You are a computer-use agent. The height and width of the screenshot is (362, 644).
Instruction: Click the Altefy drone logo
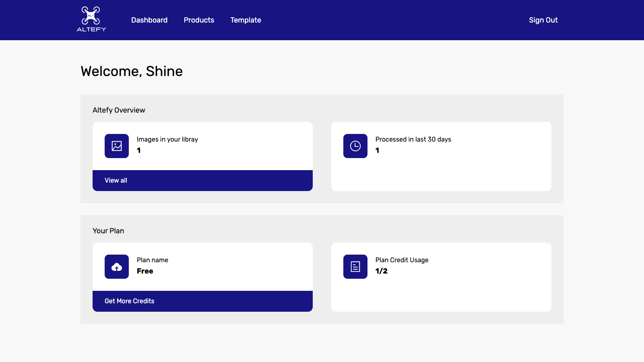[x=91, y=19]
